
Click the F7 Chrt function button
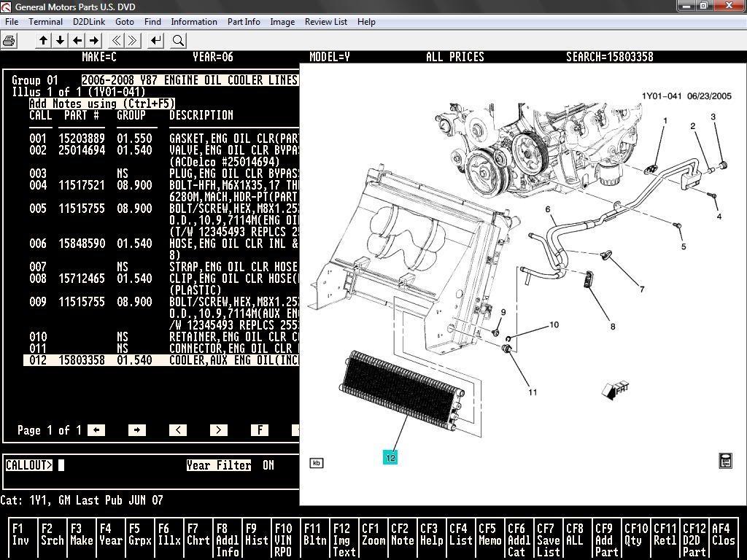point(198,540)
